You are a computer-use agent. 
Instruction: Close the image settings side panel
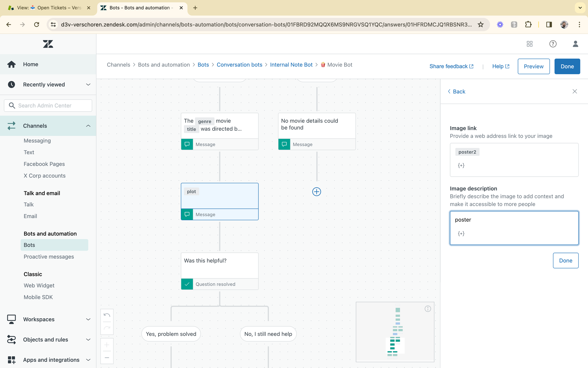574,92
